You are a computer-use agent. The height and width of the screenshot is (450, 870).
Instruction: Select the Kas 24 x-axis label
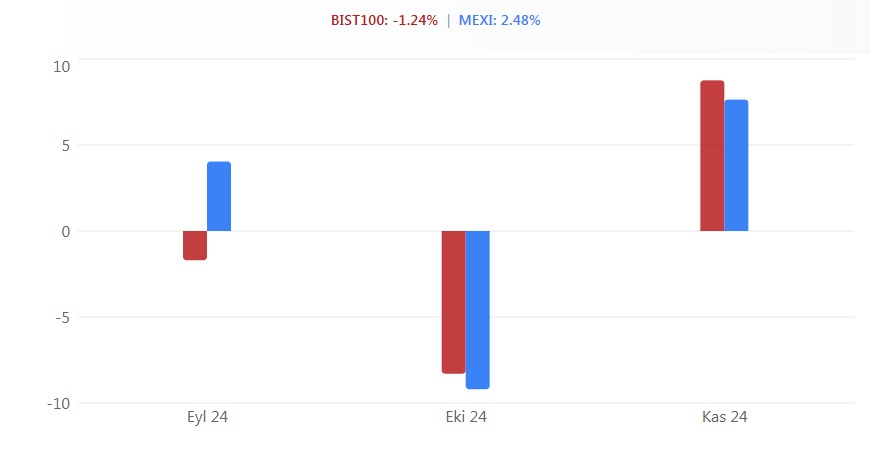coord(725,417)
